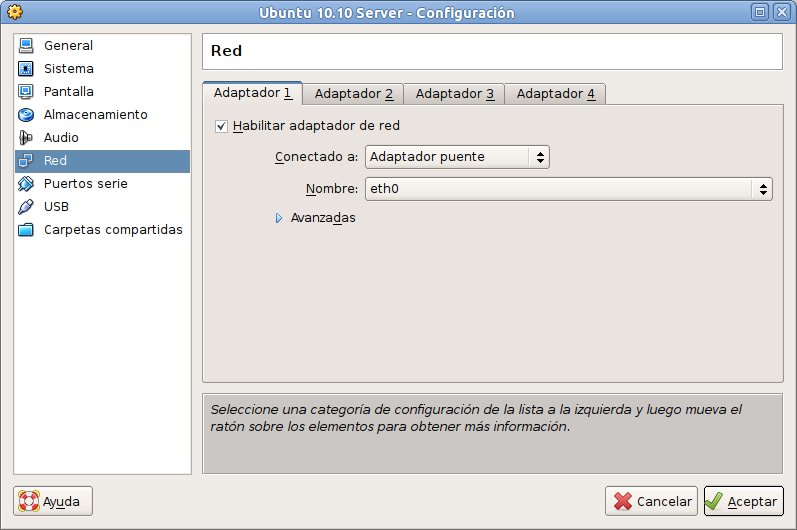
Task: Switch to the Adaptador 4 tab
Action: (556, 94)
